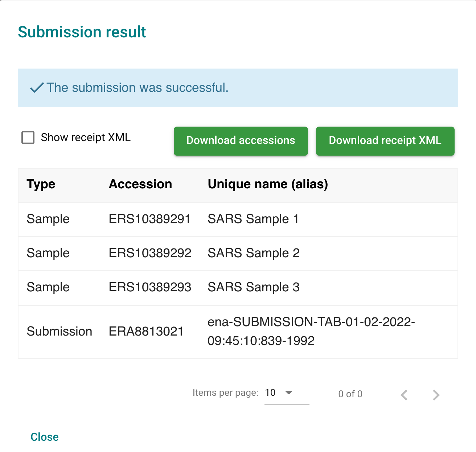This screenshot has height=452, width=476.
Task: Select accession ERS10389292 in the table
Action: point(150,253)
